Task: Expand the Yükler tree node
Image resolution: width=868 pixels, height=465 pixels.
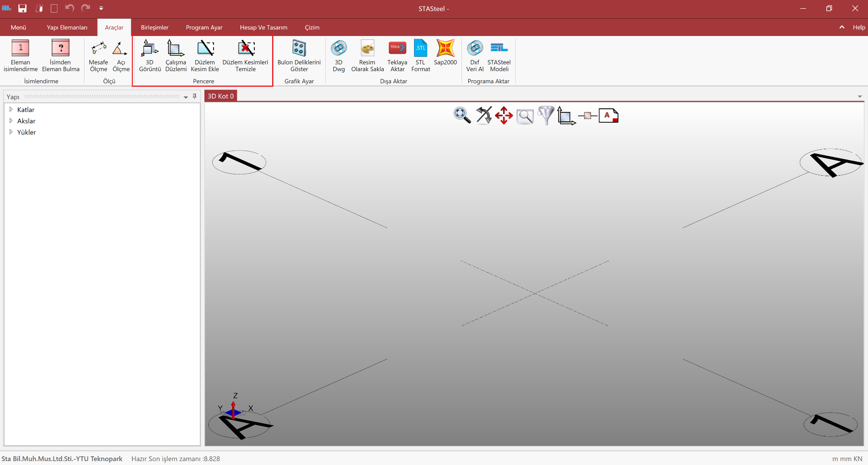Action: 11,132
